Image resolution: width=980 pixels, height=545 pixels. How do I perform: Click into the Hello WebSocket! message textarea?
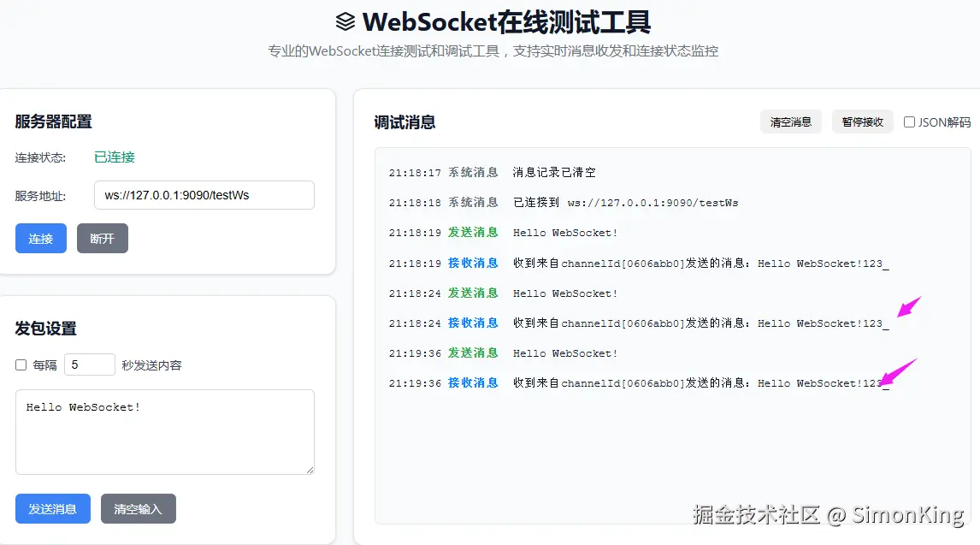[x=164, y=431]
